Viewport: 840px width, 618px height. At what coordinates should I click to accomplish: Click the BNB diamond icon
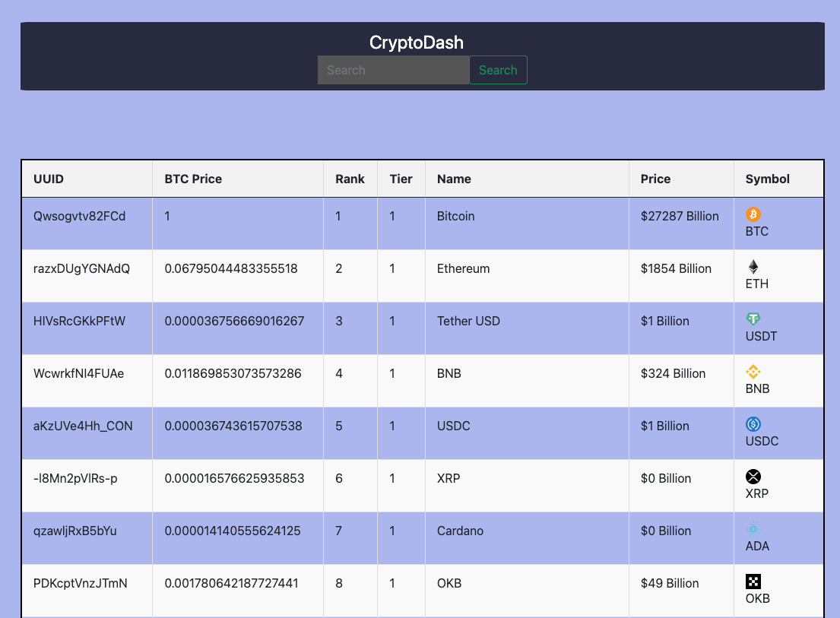(753, 372)
